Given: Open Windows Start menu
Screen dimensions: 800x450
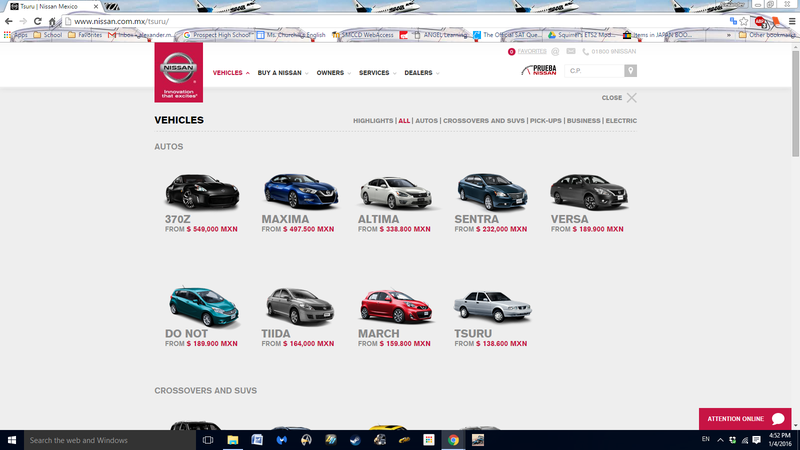Looking at the screenshot, I should pos(12,440).
